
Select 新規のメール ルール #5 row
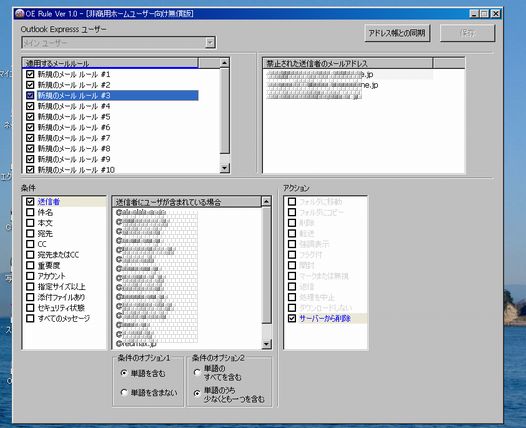pyautogui.click(x=74, y=117)
